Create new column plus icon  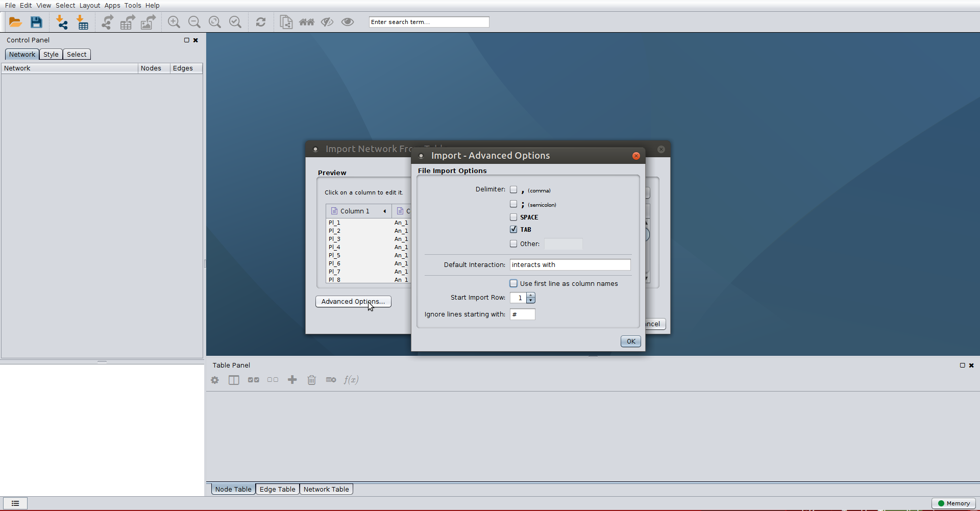292,380
